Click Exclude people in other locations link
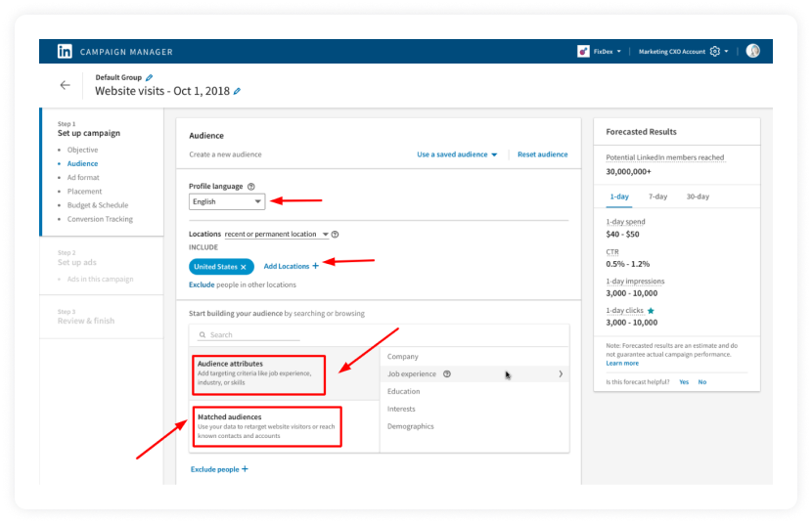 (202, 285)
